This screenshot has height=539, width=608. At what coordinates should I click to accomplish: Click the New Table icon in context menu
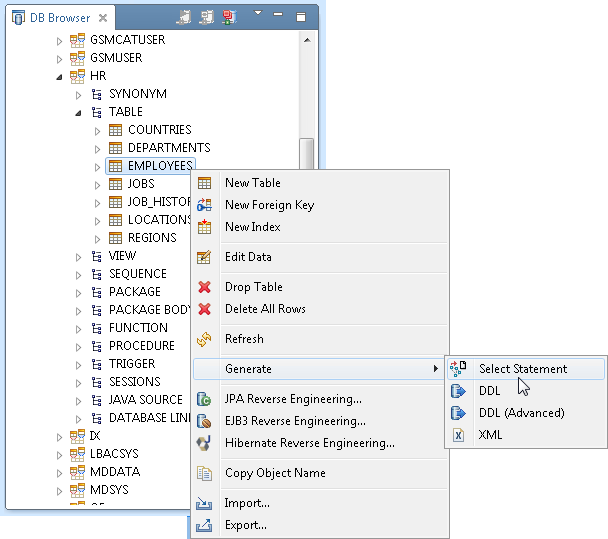tap(205, 183)
